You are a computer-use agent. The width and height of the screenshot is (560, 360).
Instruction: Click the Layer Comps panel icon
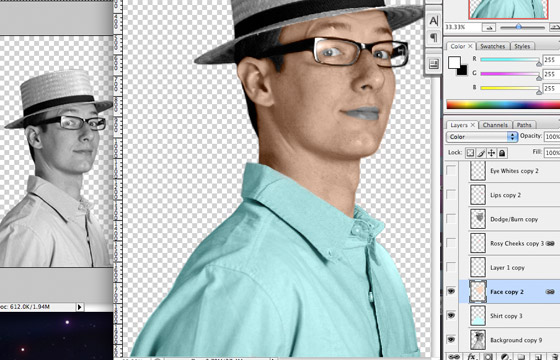coord(433,64)
